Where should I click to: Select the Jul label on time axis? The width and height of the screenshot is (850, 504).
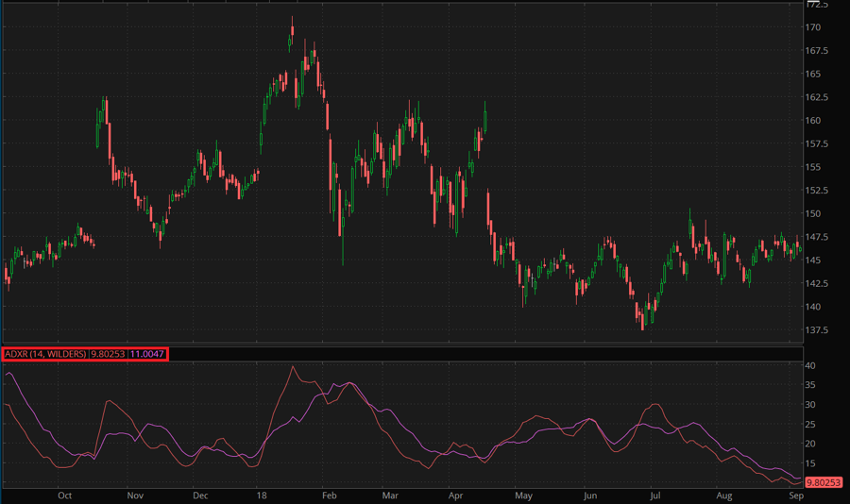pyautogui.click(x=654, y=495)
